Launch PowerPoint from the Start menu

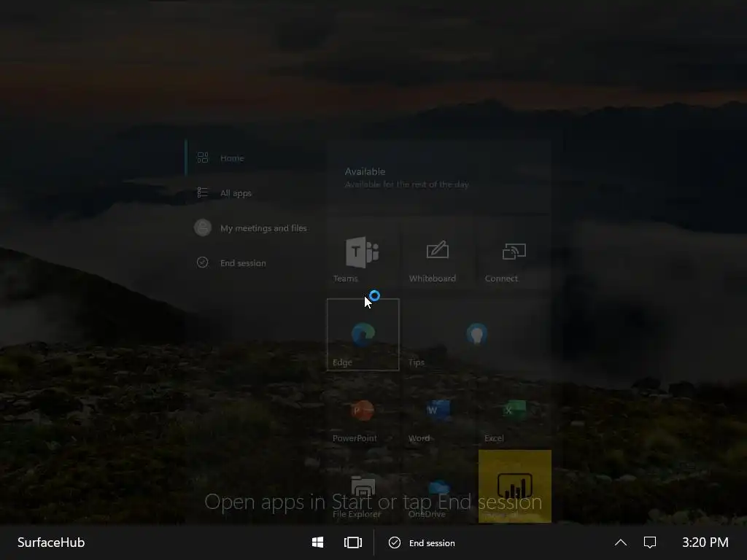click(363, 412)
